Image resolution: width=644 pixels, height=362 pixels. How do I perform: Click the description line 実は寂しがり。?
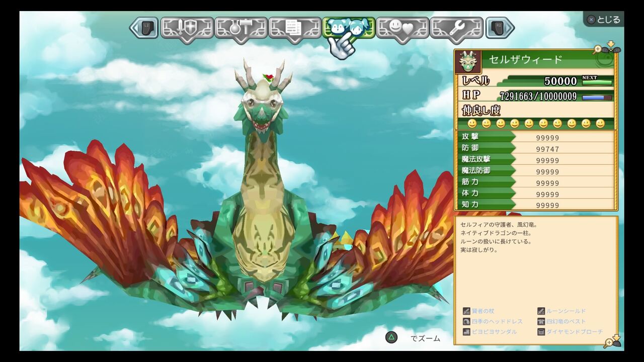coord(479,250)
